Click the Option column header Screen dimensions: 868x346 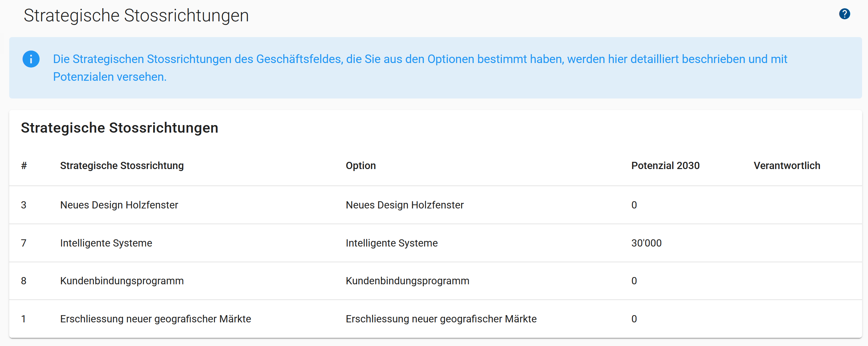(361, 165)
